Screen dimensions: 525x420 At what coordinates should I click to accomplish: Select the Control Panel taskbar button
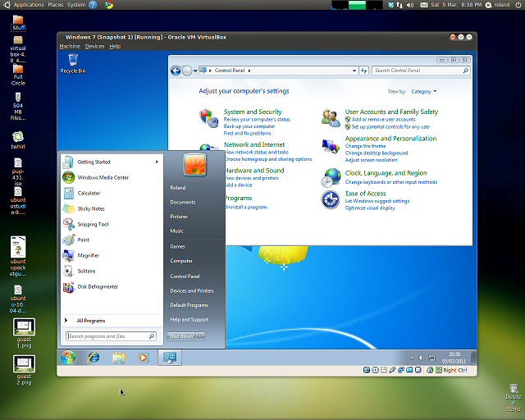[170, 358]
